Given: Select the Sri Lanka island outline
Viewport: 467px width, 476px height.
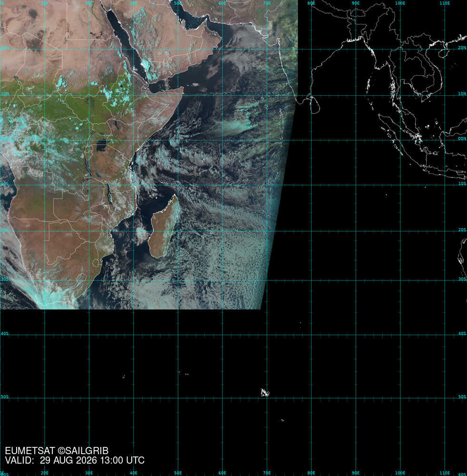Looking at the screenshot, I should click(x=315, y=105).
